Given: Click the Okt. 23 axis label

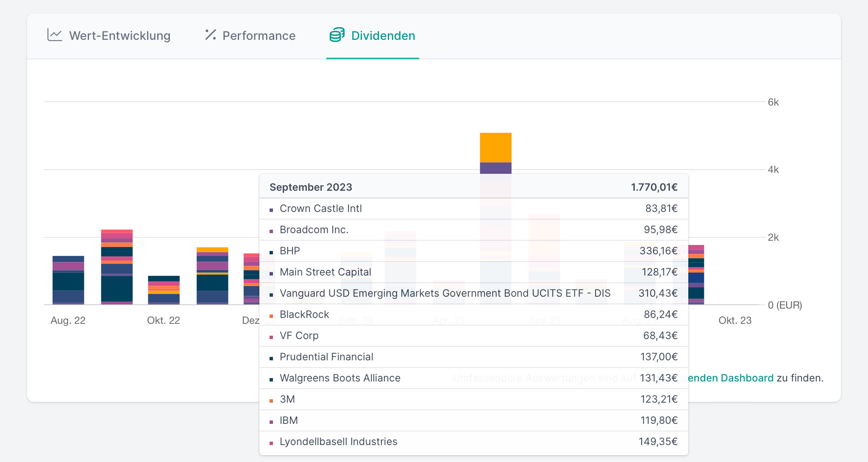Looking at the screenshot, I should pyautogui.click(x=734, y=320).
